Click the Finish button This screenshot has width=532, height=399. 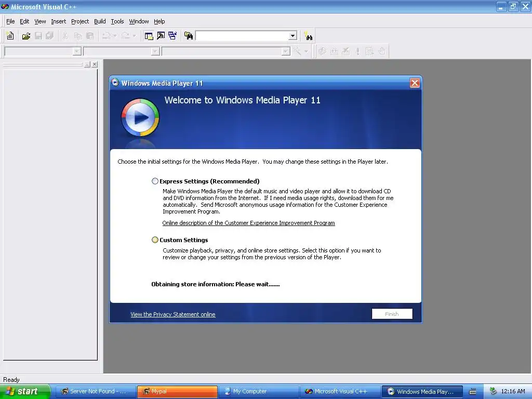tap(392, 314)
